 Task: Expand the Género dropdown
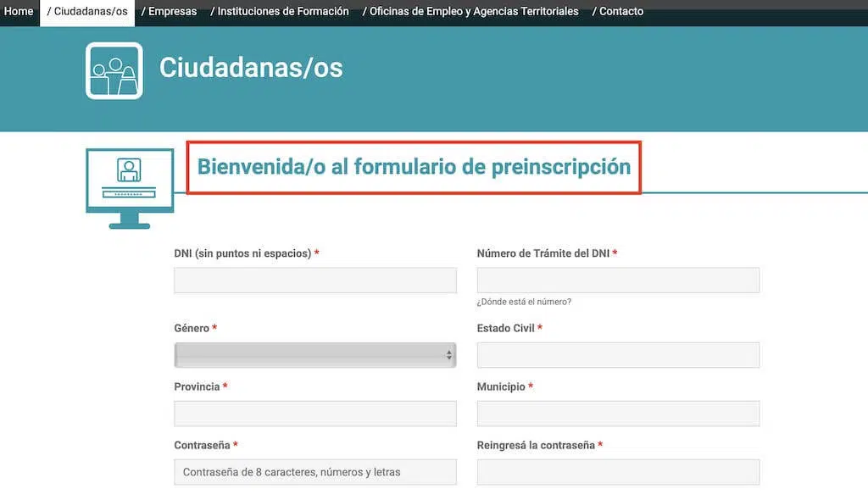314,355
